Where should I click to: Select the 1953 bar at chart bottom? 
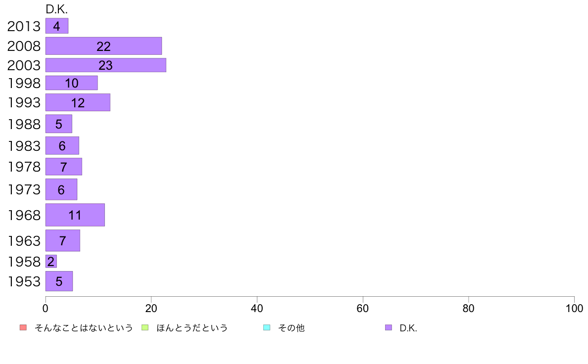(x=59, y=281)
